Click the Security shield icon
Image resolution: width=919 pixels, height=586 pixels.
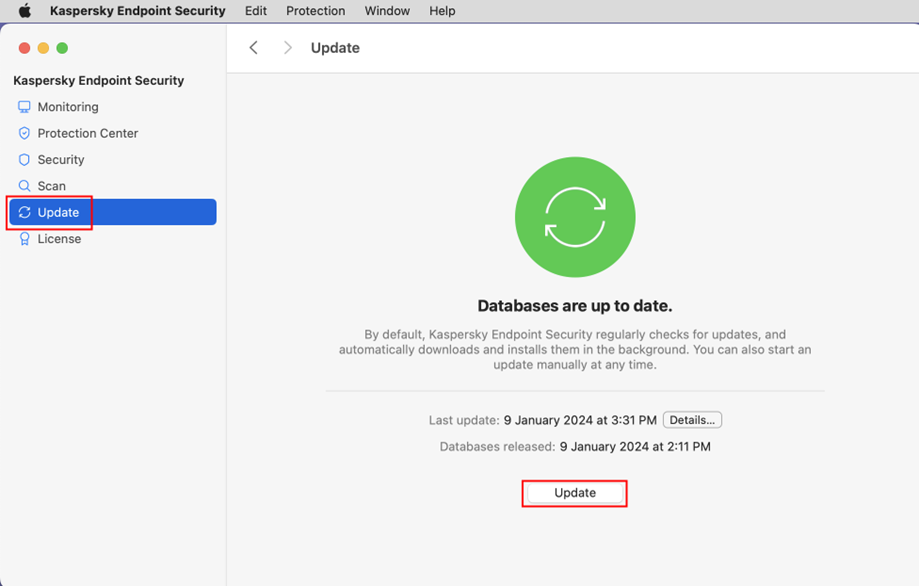tap(25, 160)
